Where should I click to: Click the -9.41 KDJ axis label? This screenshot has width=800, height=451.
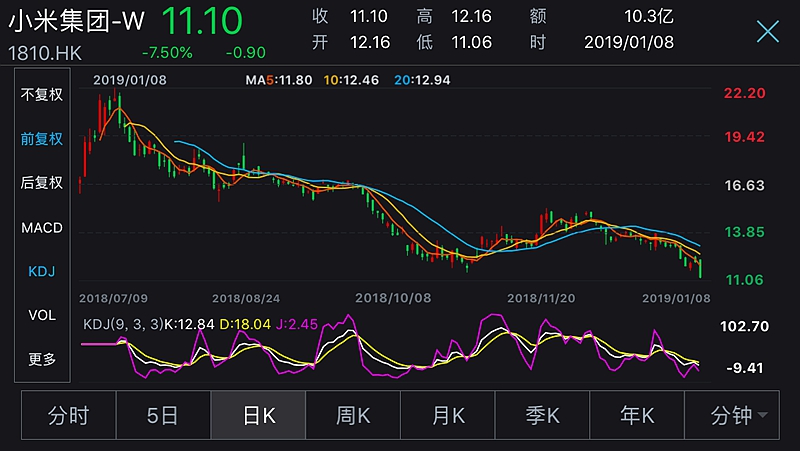coord(745,368)
